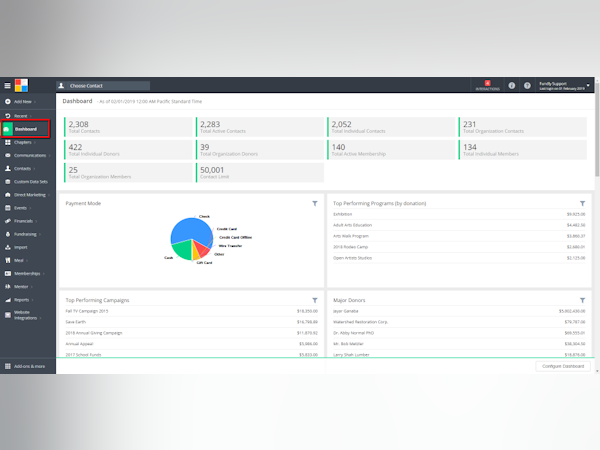Image resolution: width=600 pixels, height=450 pixels.
Task: Click the Memberships card icon
Action: pyautogui.click(x=8, y=273)
